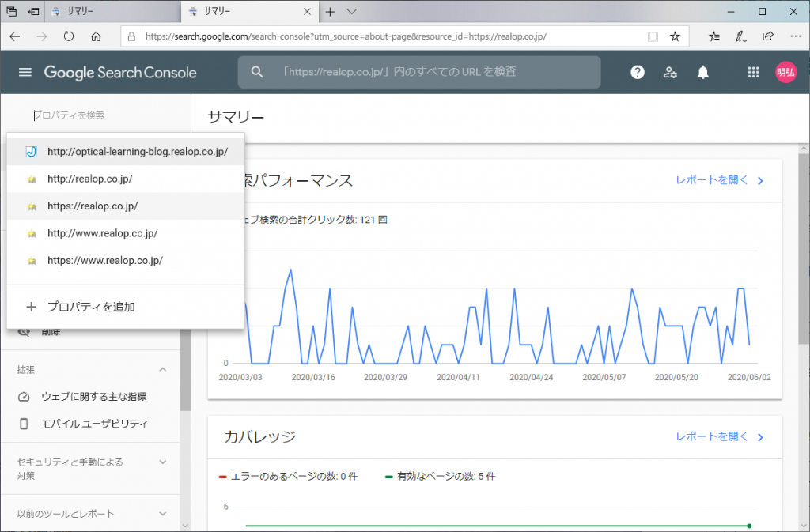The height and width of the screenshot is (532, 810).
Task: Share this page
Action: point(768,36)
